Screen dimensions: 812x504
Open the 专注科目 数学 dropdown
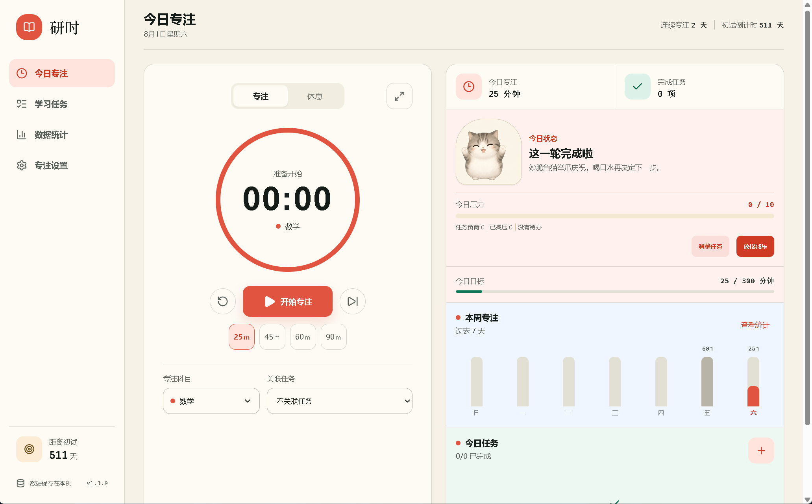(x=211, y=401)
